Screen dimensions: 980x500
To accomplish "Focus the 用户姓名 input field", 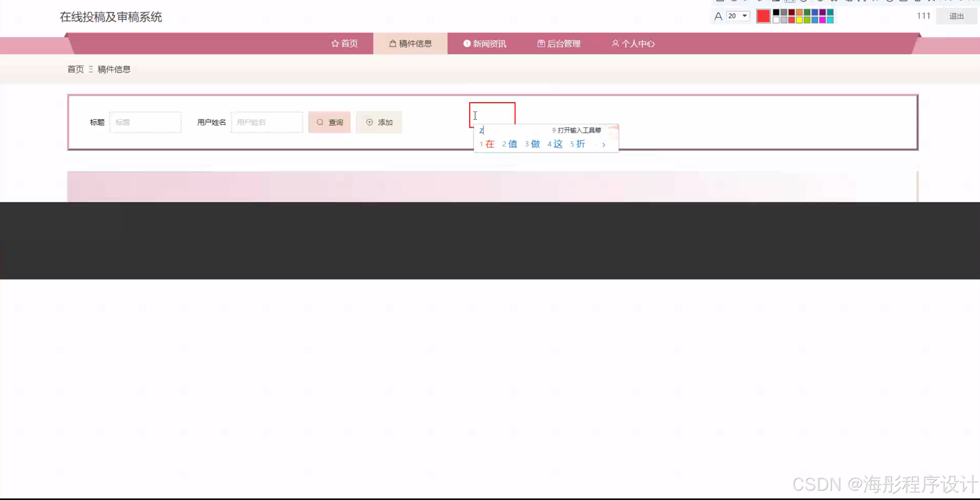I will coord(267,122).
